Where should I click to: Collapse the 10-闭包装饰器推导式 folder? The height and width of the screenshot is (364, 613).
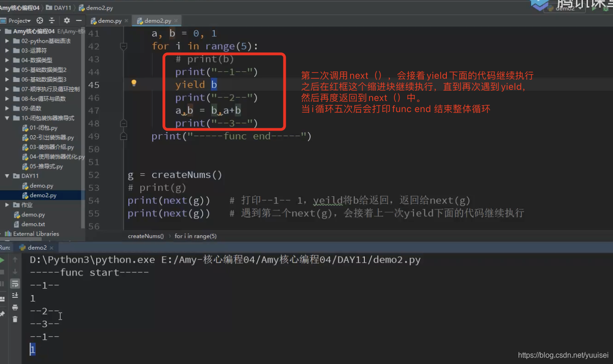click(x=7, y=118)
